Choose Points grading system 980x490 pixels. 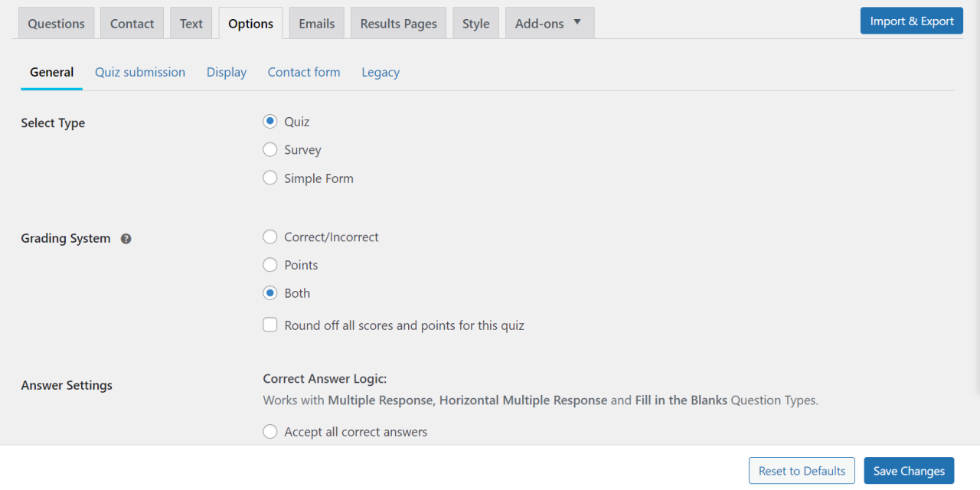[270, 265]
